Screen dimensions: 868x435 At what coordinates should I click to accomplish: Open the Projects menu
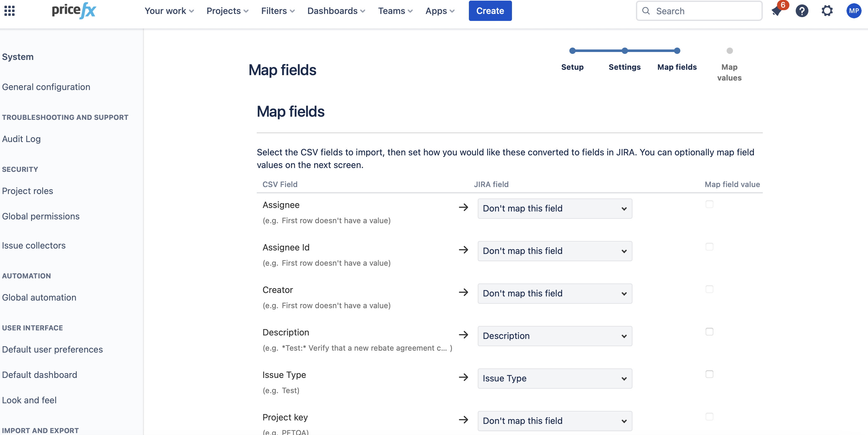click(227, 11)
